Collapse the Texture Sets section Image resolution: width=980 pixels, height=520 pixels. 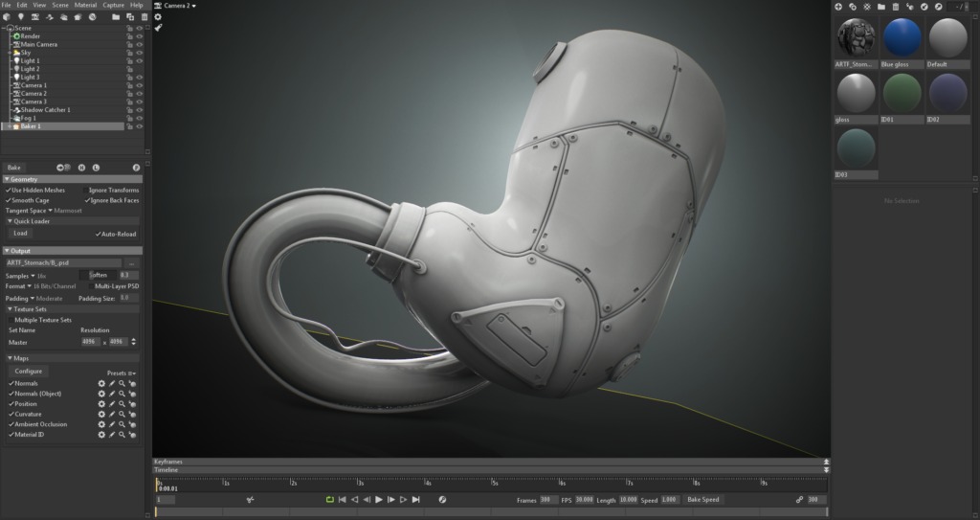[10, 309]
